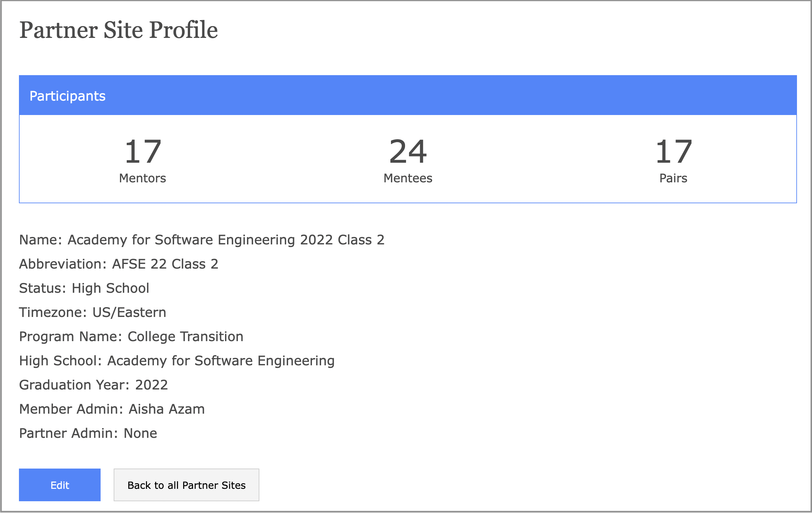Click the Timezone US/Eastern line
The height and width of the screenshot is (513, 812).
[x=92, y=313]
